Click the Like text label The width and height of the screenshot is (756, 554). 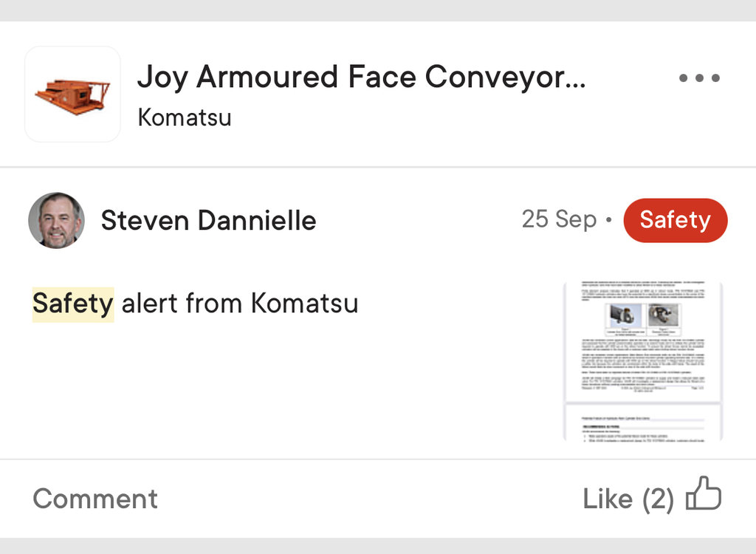pos(608,499)
